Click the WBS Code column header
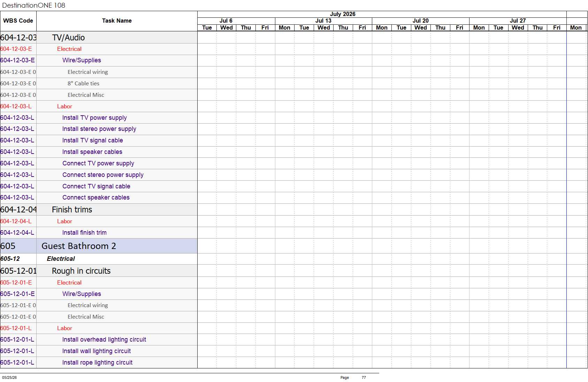The height and width of the screenshot is (382, 588). (18, 21)
